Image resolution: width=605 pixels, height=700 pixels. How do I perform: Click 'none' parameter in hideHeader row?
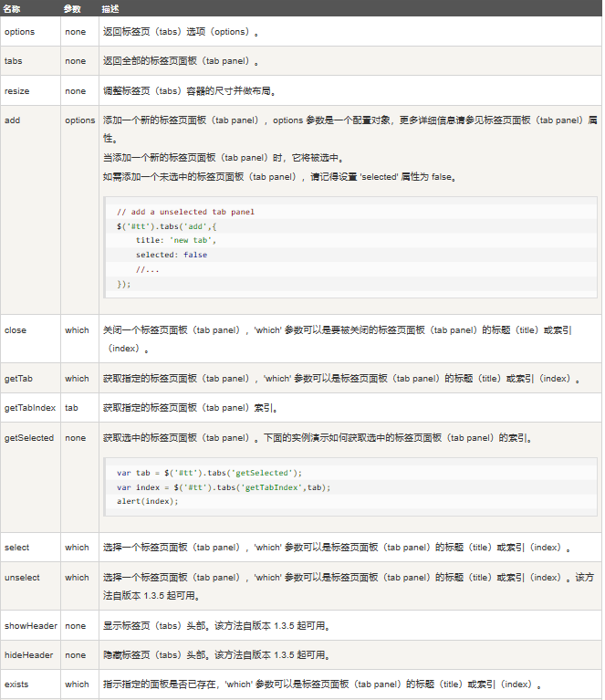pyautogui.click(x=76, y=655)
